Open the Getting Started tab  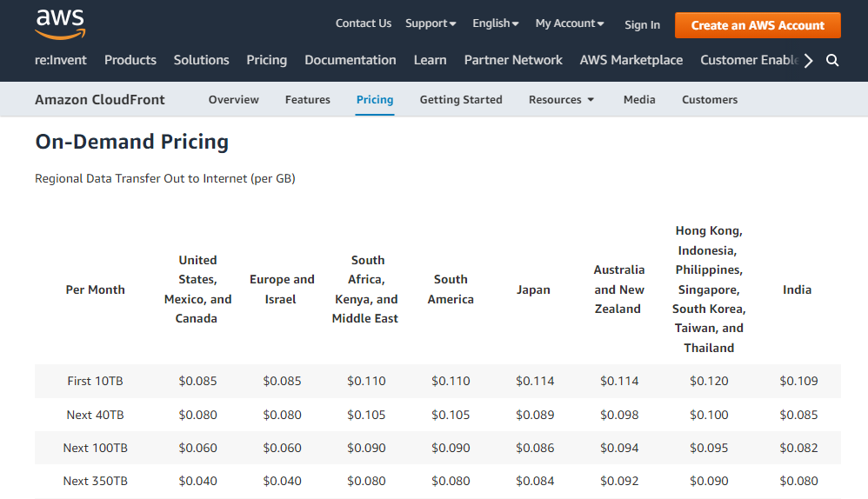(x=461, y=100)
